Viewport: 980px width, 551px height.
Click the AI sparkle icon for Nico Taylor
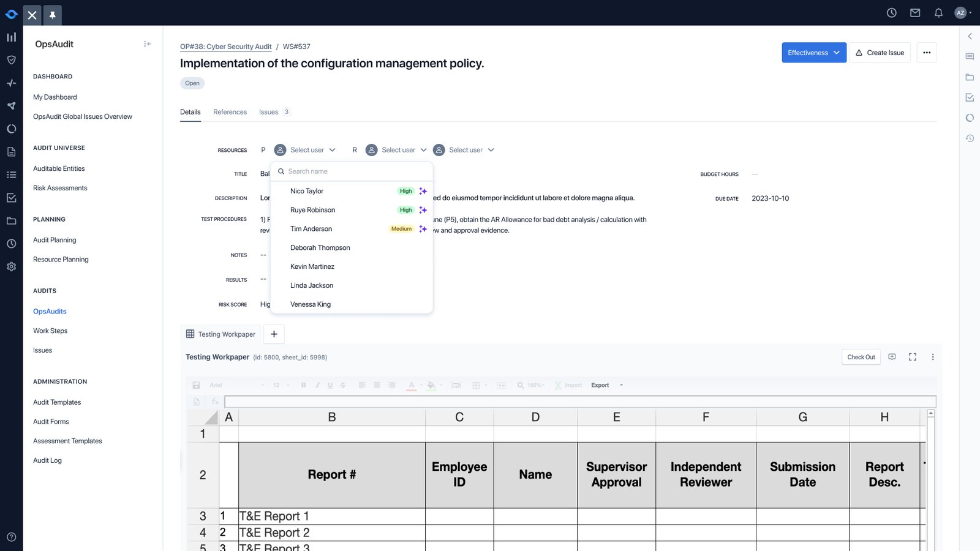[x=423, y=191]
